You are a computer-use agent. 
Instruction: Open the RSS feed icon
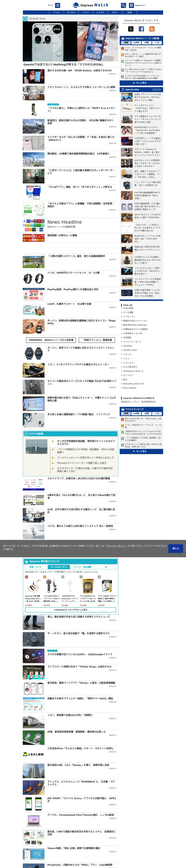point(152,29)
